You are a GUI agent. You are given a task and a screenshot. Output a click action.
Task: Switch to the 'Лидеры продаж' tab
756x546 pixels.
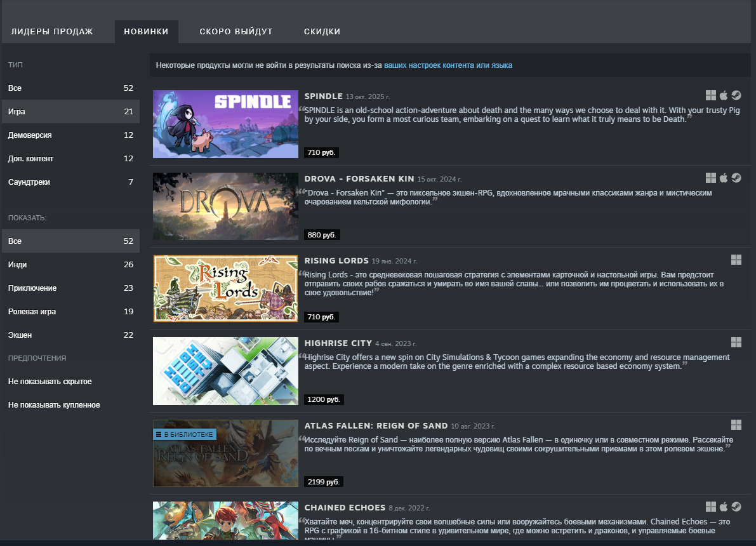click(52, 32)
